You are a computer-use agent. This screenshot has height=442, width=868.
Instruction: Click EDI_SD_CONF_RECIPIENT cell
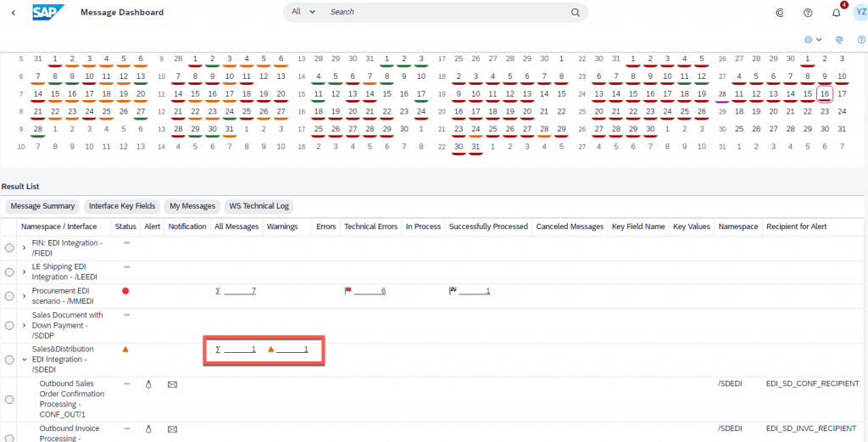click(813, 383)
